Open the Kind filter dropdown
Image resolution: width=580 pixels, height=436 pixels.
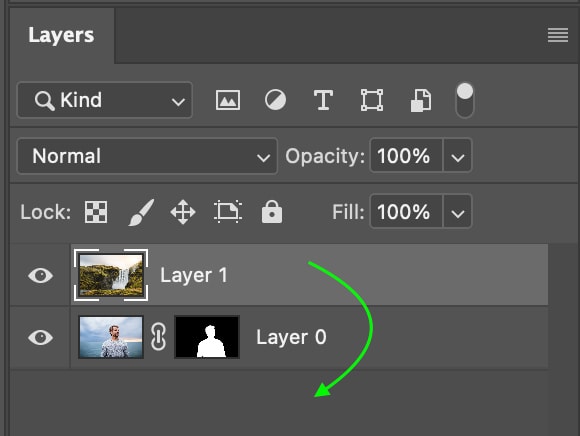[105, 100]
